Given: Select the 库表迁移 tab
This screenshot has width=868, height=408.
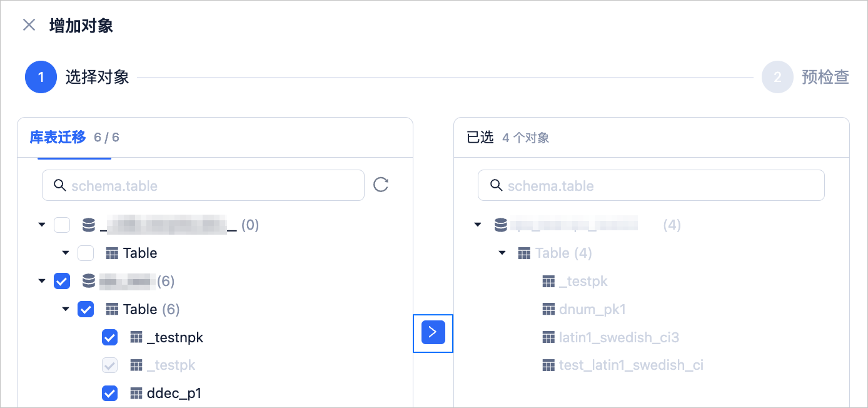Looking at the screenshot, I should pos(58,138).
